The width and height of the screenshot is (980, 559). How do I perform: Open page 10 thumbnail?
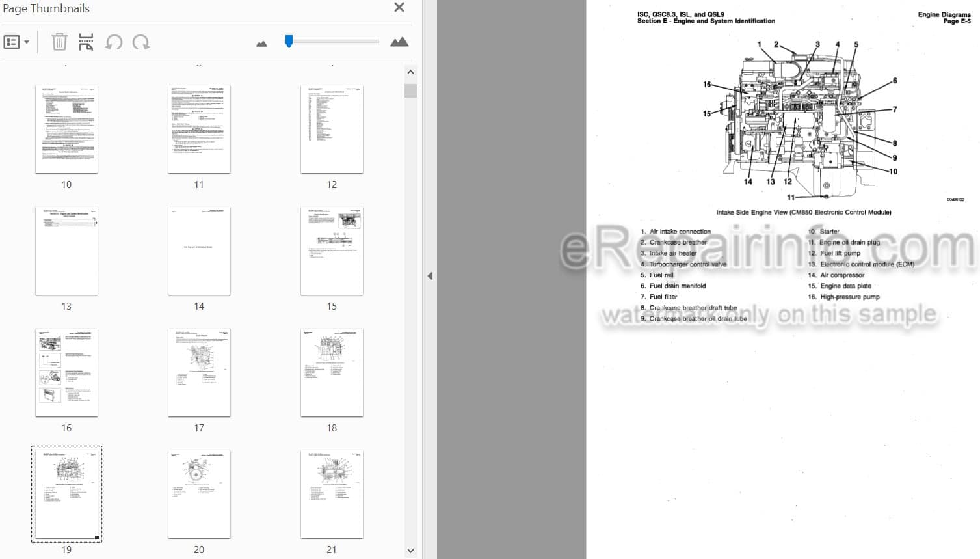click(66, 130)
